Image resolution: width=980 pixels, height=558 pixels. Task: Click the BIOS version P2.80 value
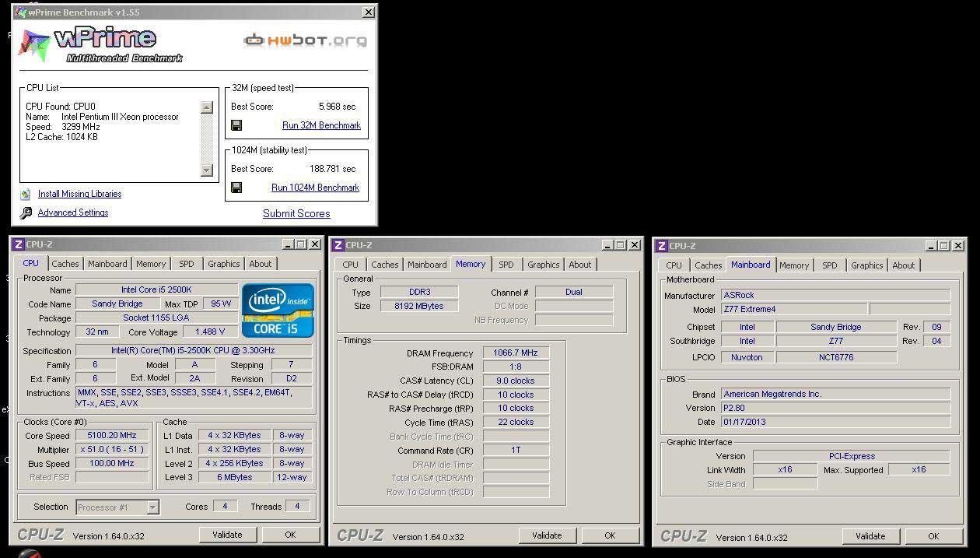835,409
